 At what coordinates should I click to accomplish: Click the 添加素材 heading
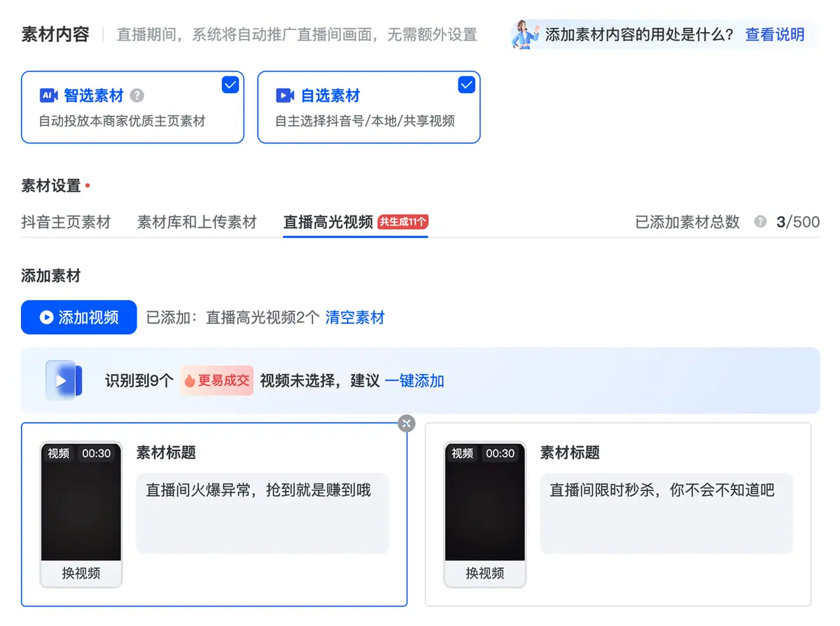tap(51, 276)
